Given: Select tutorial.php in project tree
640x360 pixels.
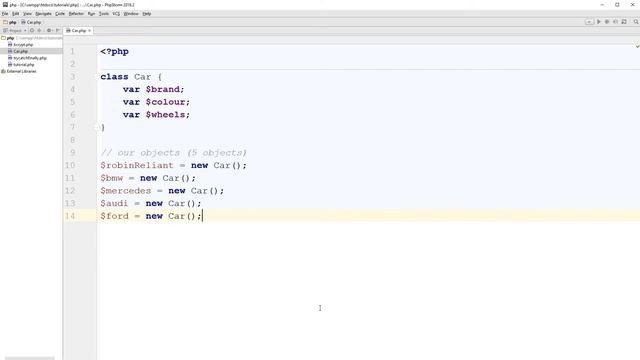Looking at the screenshot, I should [24, 64].
